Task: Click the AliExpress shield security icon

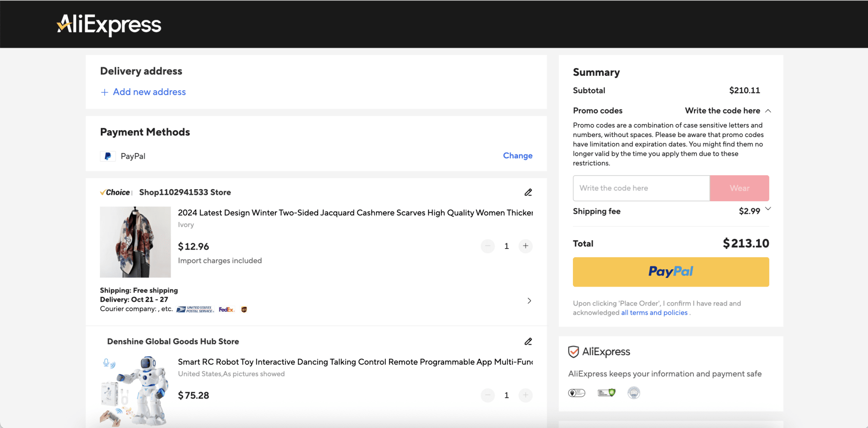Action: coord(573,352)
